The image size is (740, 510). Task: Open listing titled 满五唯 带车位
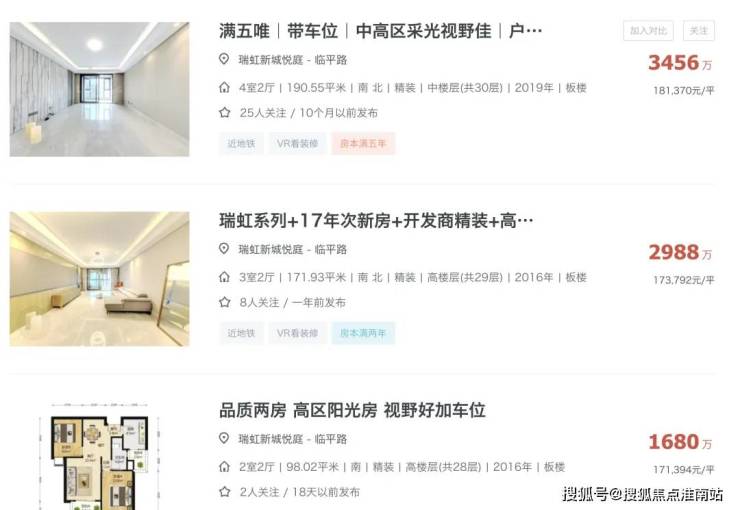[x=380, y=31]
